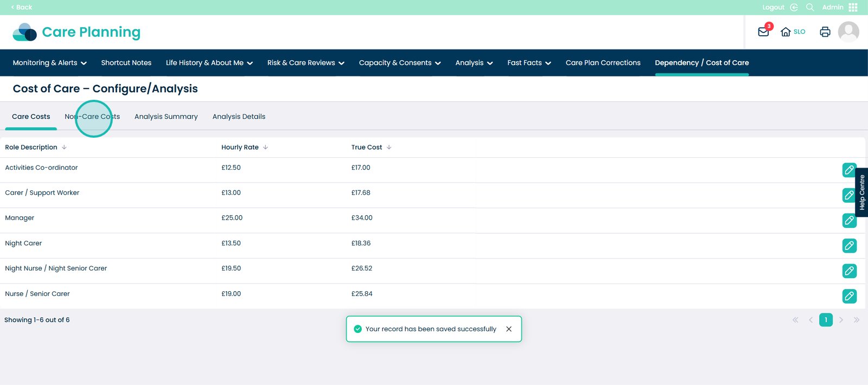Expand the Capacity & Consents menu
Screen dimensions: 868x385
coord(399,63)
